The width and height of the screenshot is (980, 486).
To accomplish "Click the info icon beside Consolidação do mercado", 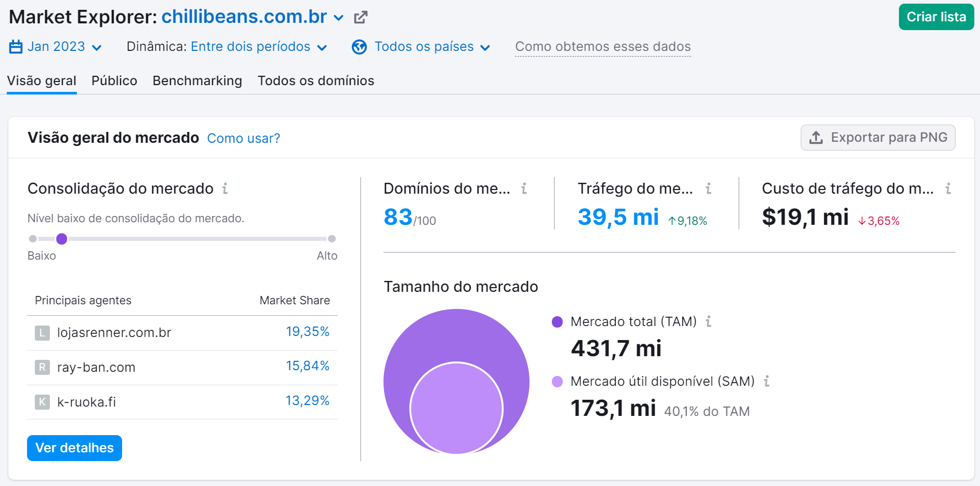I will pyautogui.click(x=225, y=188).
